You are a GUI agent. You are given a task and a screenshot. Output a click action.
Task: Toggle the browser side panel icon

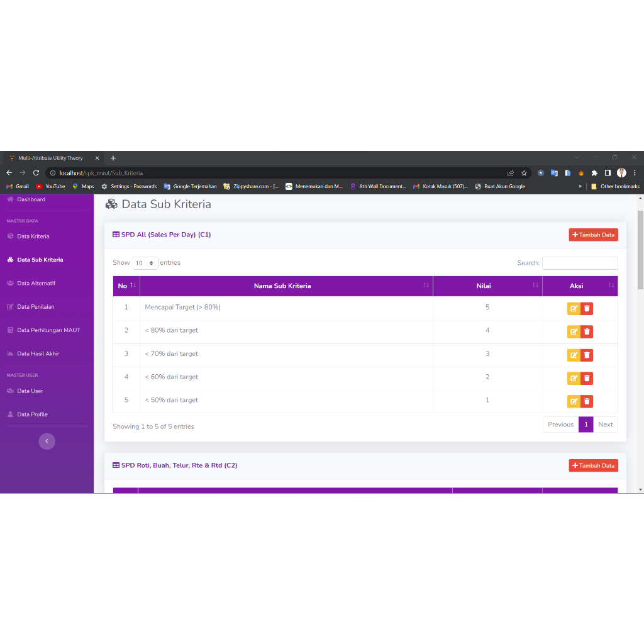pos(608,173)
